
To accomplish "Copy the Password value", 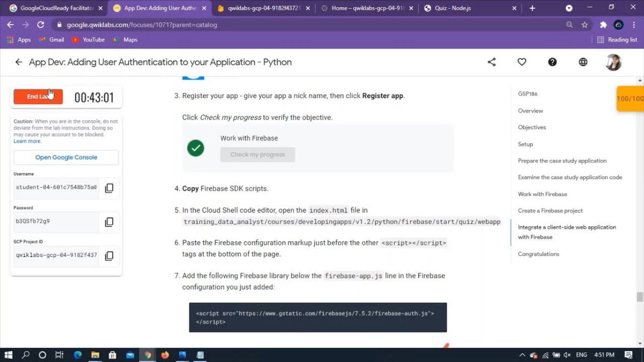I will pos(109,222).
